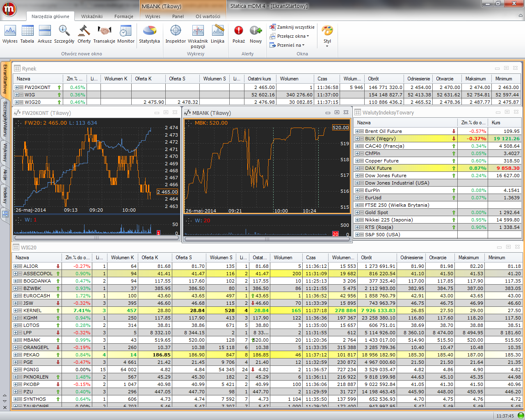Open the Oś wartości ribbon tab

pos(208,16)
